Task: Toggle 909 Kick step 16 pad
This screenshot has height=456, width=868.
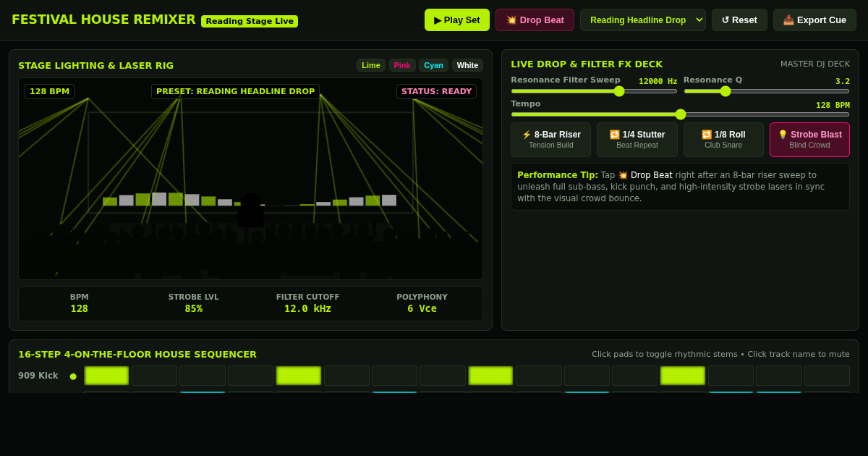Action: pos(827,376)
